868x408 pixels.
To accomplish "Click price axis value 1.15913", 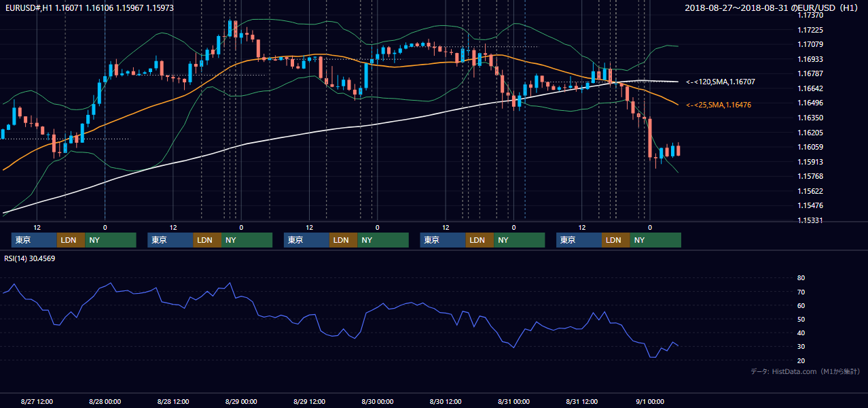I will 810,163.
